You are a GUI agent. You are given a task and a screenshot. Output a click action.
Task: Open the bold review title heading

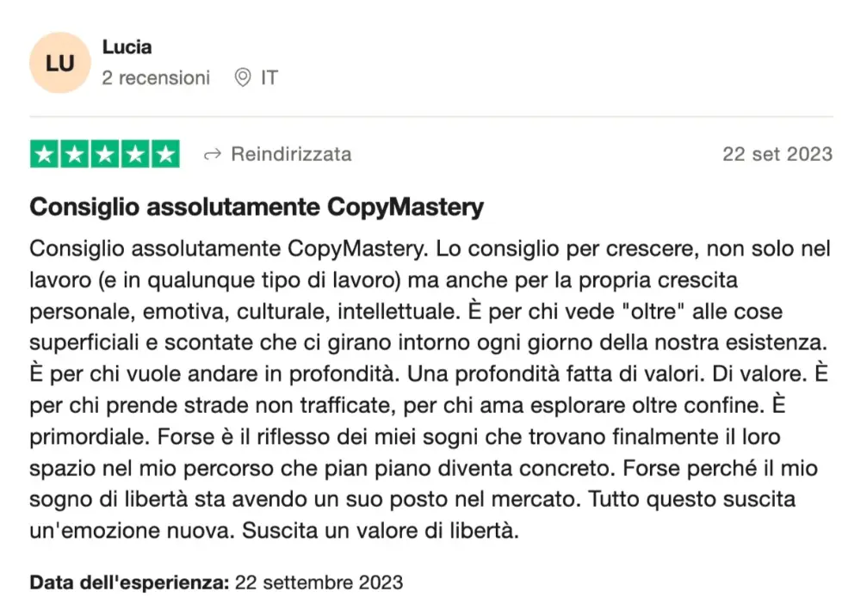pyautogui.click(x=257, y=207)
